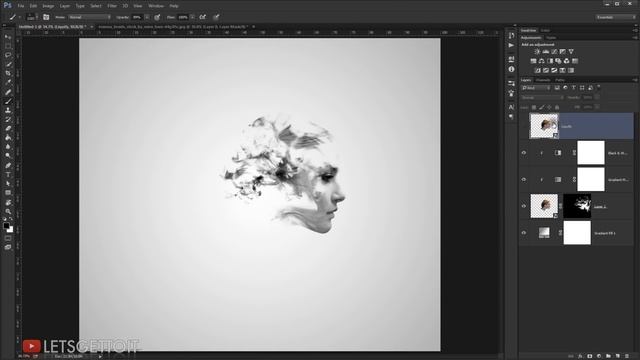This screenshot has width=640, height=360.
Task: Add a Brightness/Contrast adjustment
Action: pyautogui.click(x=537, y=52)
